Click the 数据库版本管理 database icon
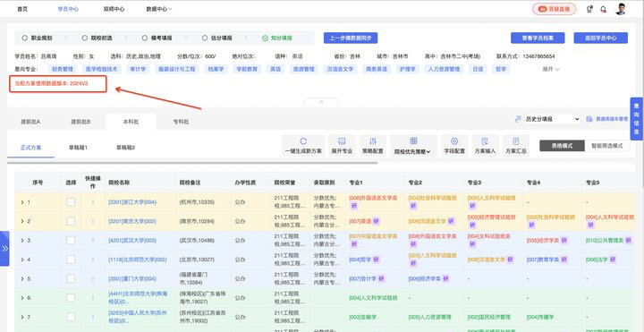The image size is (644, 332). [x=589, y=119]
